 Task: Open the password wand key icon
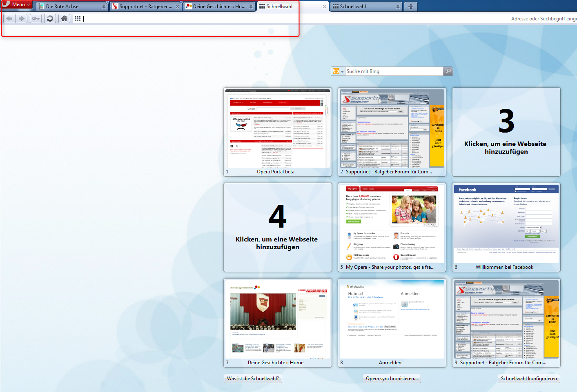[x=36, y=18]
